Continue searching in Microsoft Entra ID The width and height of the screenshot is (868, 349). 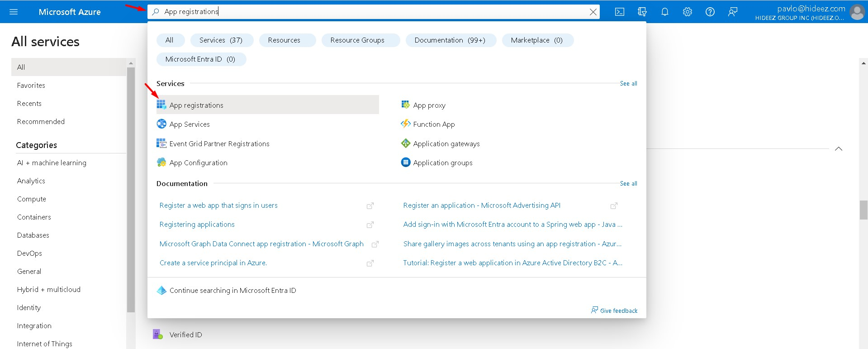[x=232, y=291]
